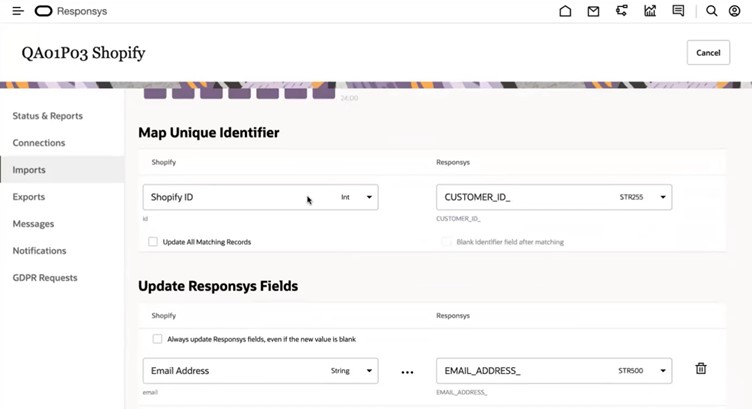The height and width of the screenshot is (409, 752).
Task: Open the hamburger navigation menu
Action: [x=18, y=11]
